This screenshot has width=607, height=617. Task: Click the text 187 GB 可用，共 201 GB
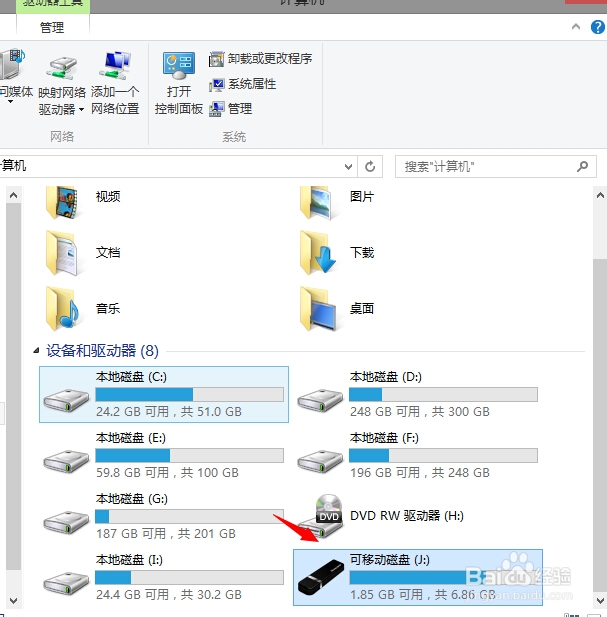(x=166, y=534)
